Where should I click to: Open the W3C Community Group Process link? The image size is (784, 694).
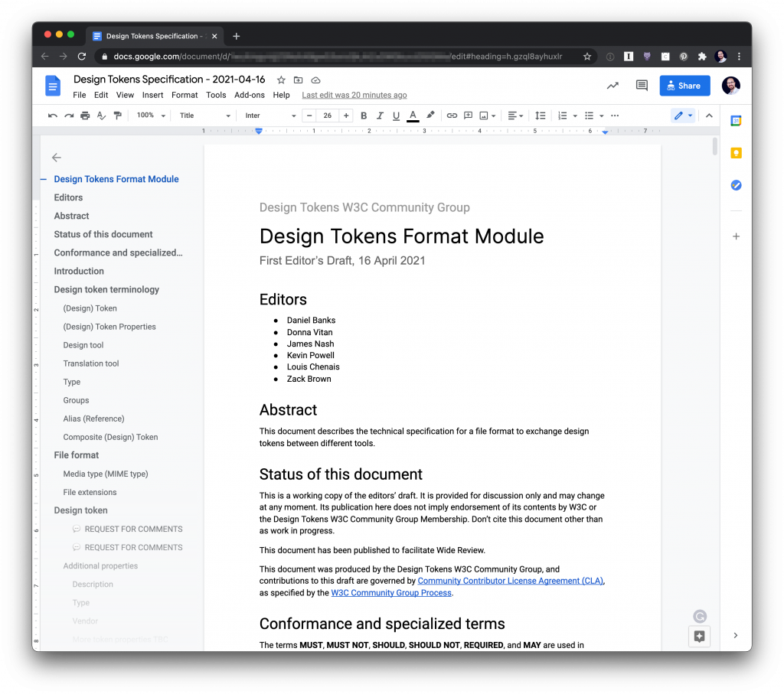coord(391,593)
